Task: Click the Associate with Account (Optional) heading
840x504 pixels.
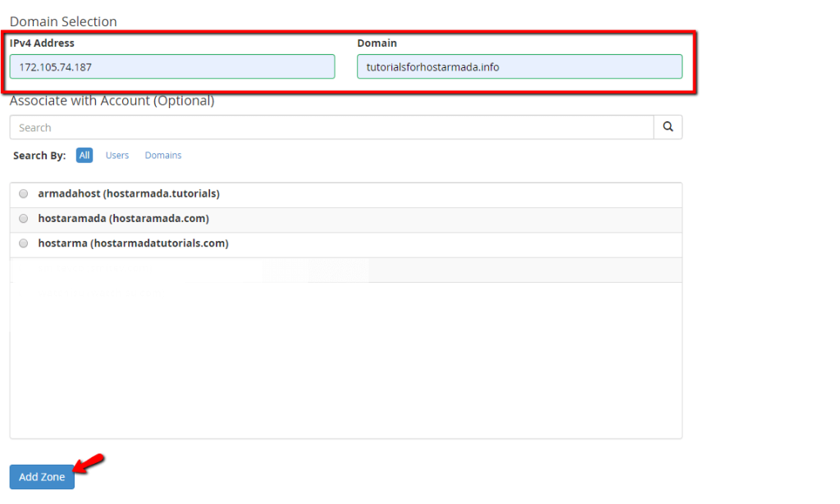Action: (x=112, y=101)
